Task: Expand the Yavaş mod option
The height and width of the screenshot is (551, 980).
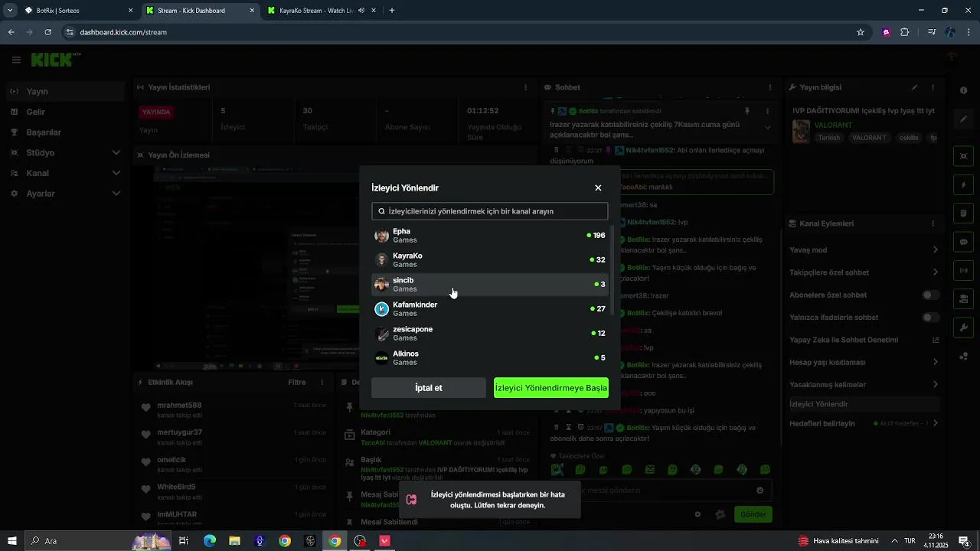Action: 864,249
